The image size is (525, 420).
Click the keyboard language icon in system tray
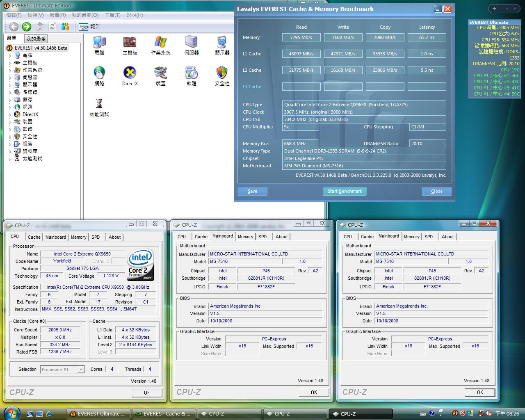pos(423,413)
